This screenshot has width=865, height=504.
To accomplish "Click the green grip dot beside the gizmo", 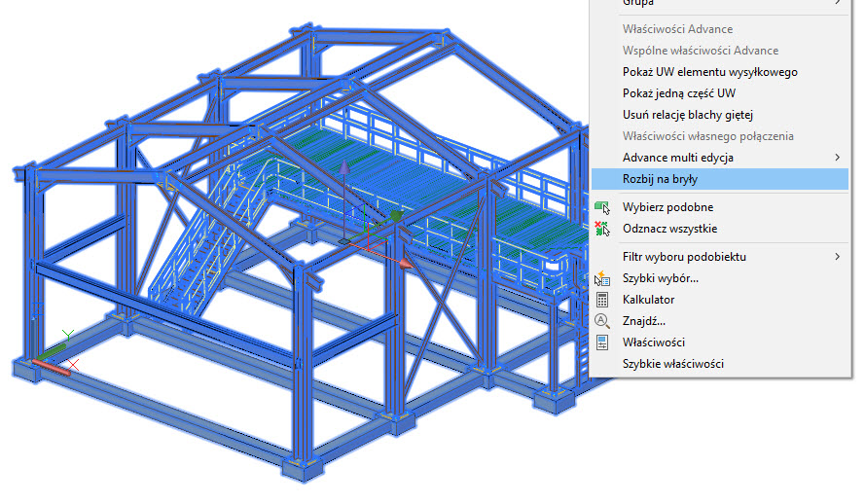I will pyautogui.click(x=395, y=215).
